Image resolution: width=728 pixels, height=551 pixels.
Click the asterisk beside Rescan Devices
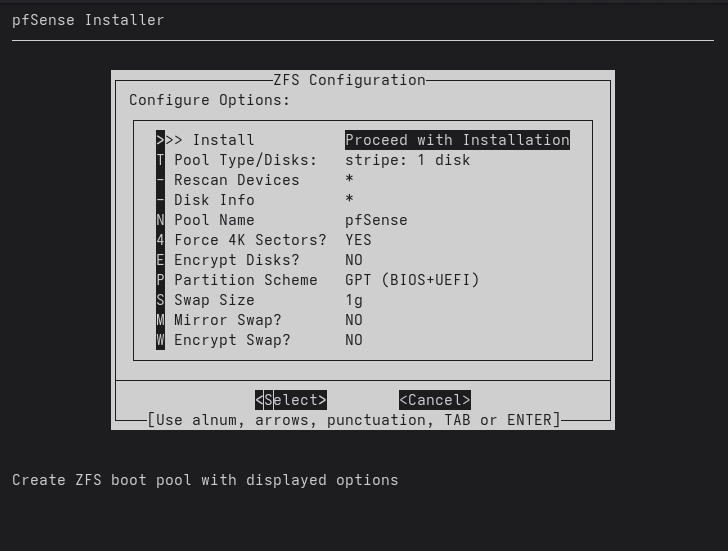[350, 179]
